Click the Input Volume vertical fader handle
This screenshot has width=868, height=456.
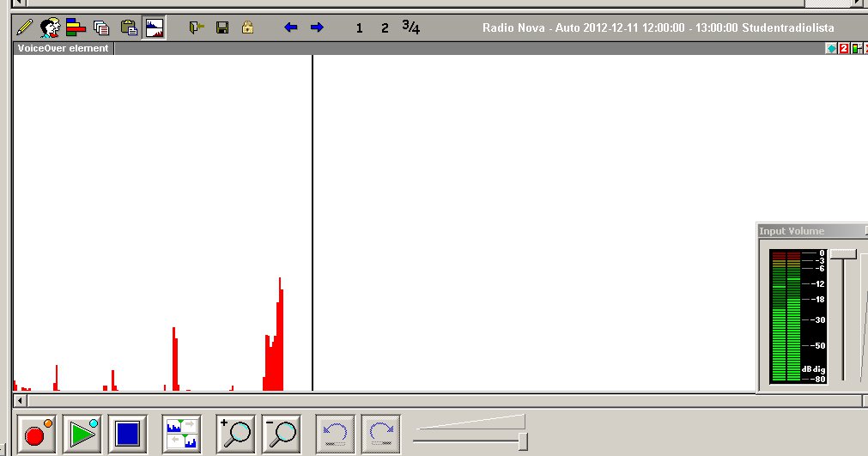coord(844,254)
